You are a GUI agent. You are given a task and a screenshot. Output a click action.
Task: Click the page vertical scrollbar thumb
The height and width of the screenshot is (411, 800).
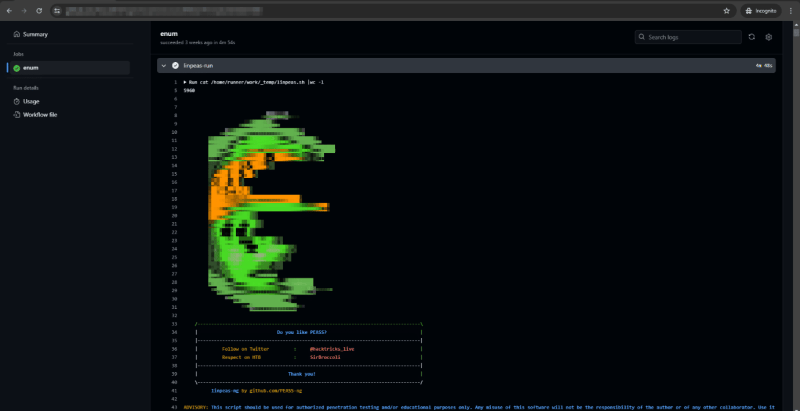tap(796, 32)
